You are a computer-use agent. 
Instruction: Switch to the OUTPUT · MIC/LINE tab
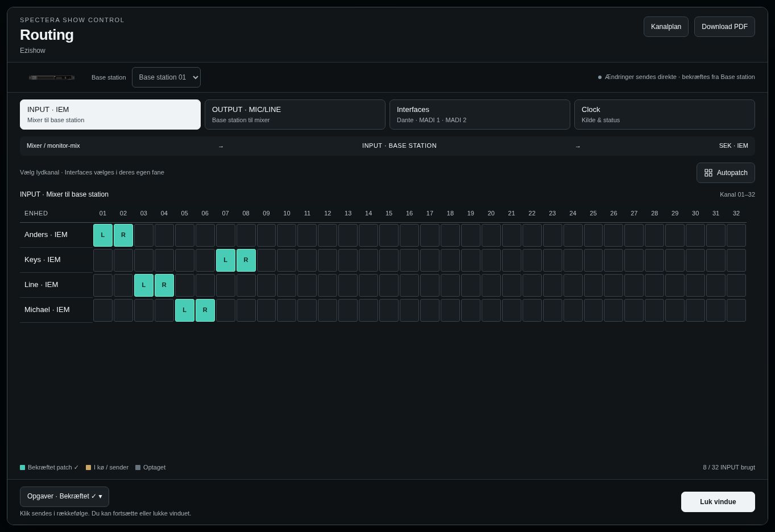pos(295,114)
